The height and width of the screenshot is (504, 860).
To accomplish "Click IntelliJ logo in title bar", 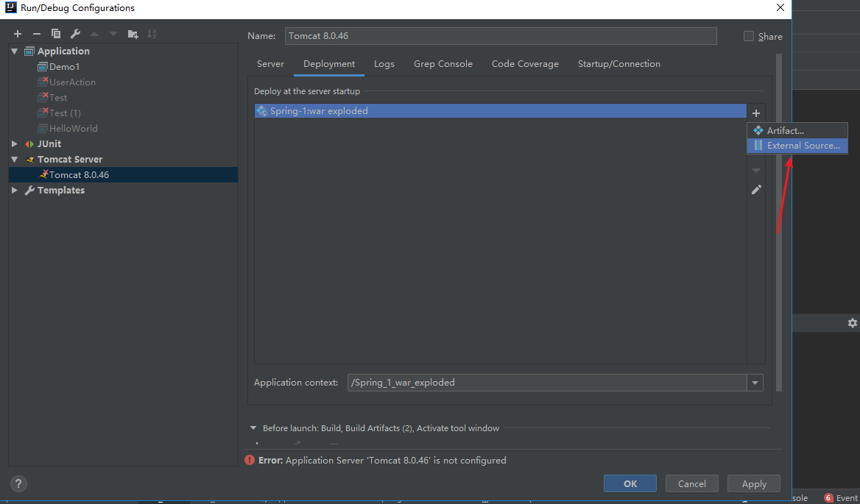I will pos(10,7).
